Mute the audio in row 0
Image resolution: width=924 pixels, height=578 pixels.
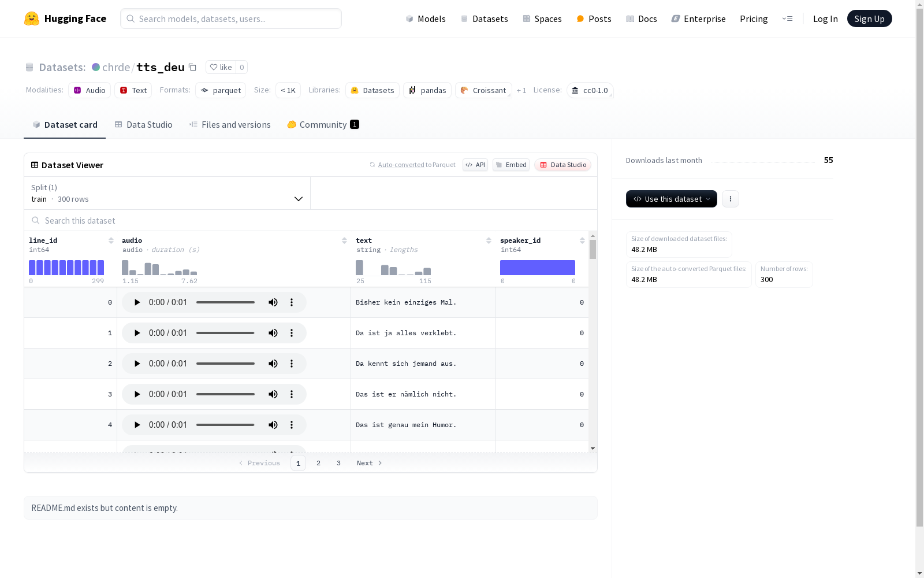coord(273,302)
